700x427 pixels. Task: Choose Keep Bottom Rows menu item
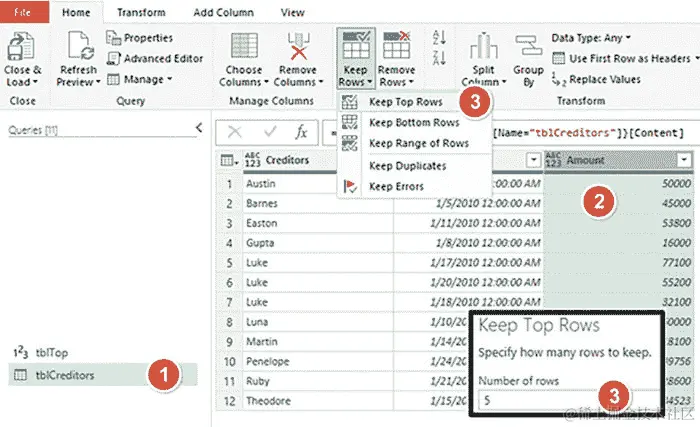[x=414, y=122]
